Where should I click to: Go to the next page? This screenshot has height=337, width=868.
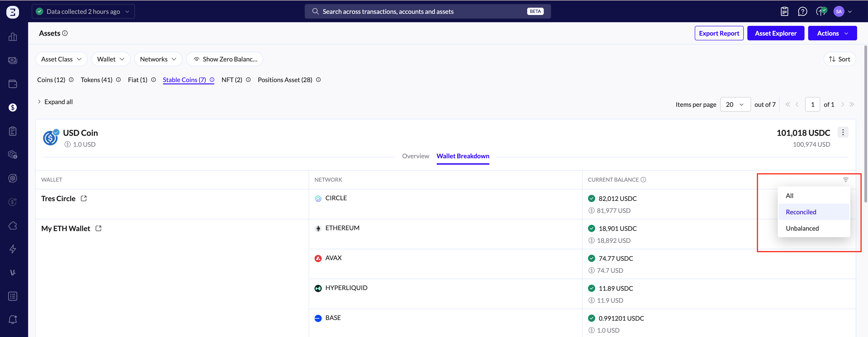(x=842, y=105)
